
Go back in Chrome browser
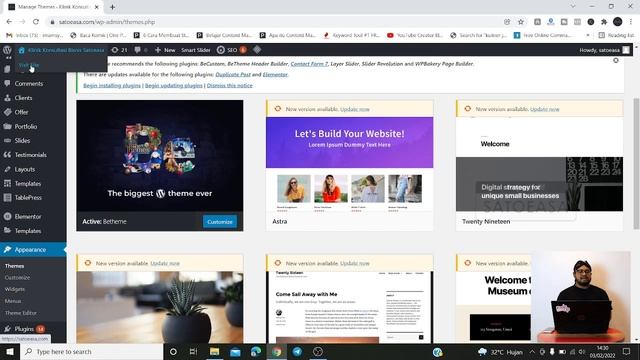pyautogui.click(x=9, y=22)
